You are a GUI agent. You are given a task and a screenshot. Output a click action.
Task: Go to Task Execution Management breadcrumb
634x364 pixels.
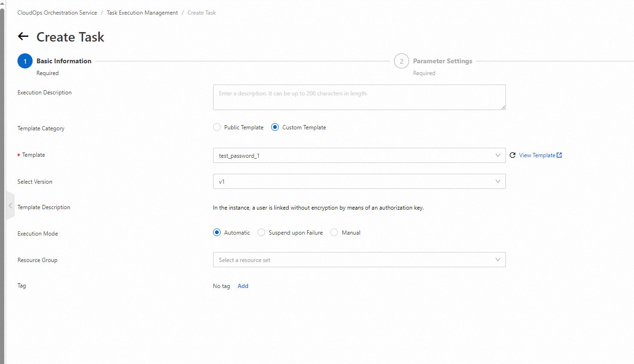click(142, 13)
